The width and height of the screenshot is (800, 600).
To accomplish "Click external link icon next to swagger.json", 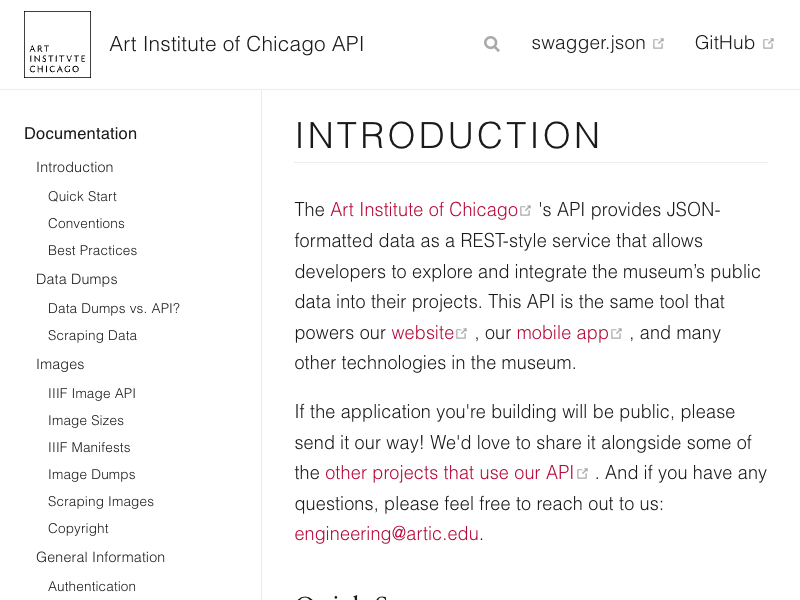I will pos(659,44).
